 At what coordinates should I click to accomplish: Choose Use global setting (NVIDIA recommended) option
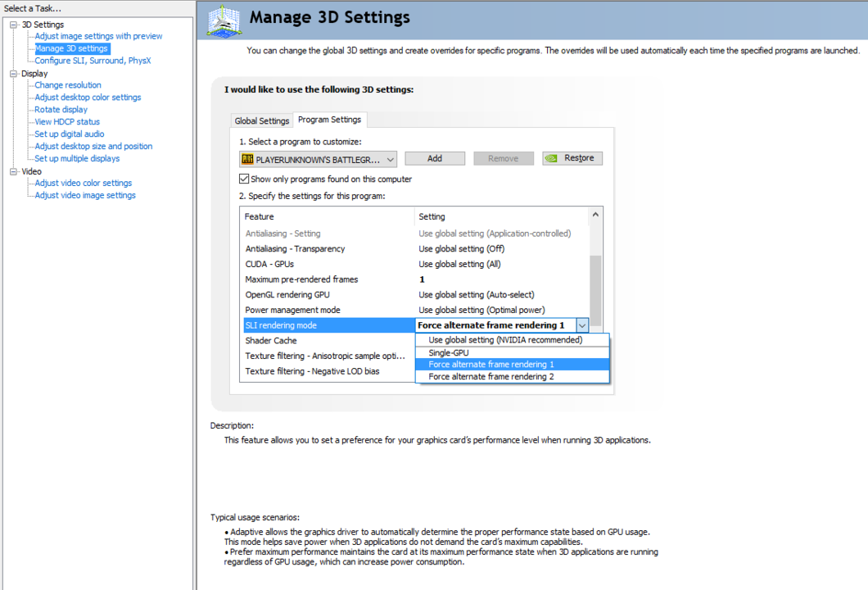[x=512, y=340]
